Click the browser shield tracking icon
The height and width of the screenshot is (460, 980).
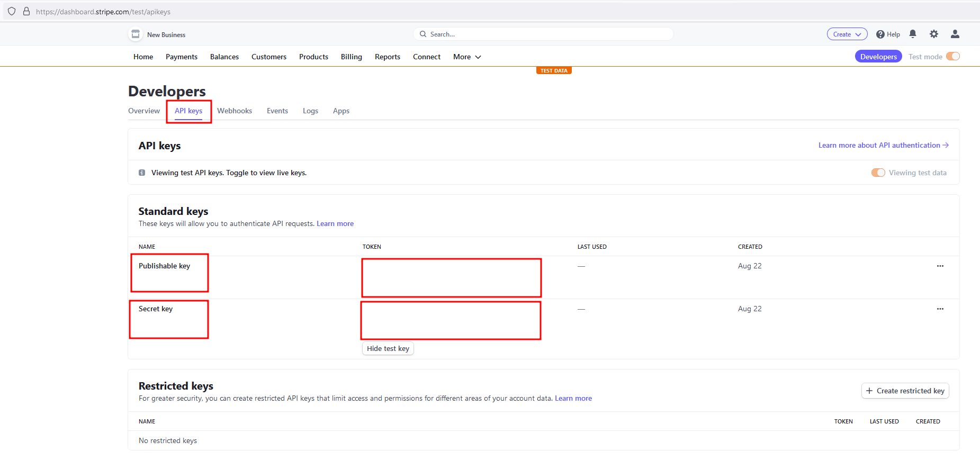12,11
